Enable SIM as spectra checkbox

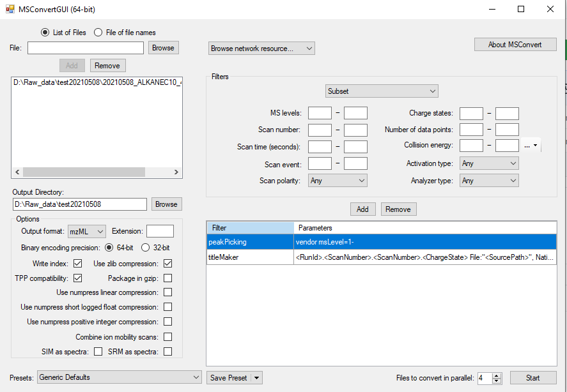(x=98, y=352)
